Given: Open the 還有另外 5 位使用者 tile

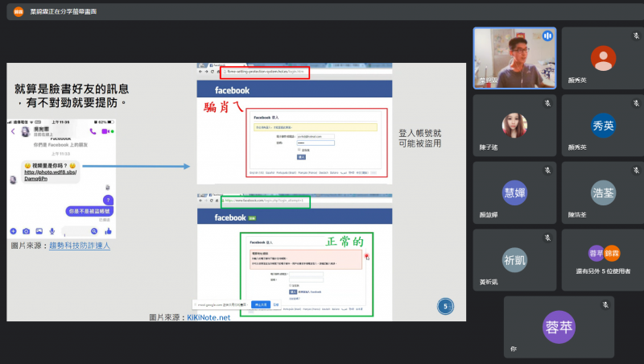Looking at the screenshot, I should pos(603,260).
